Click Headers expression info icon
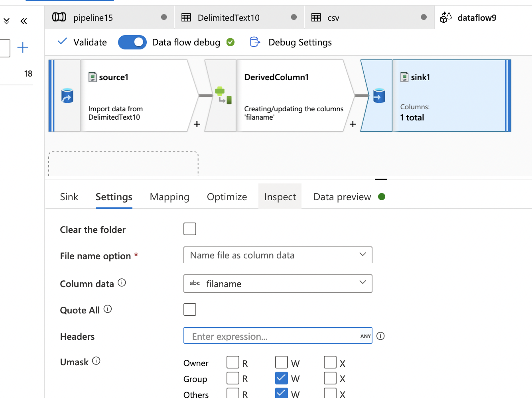Image resolution: width=532 pixels, height=398 pixels. coord(380,336)
